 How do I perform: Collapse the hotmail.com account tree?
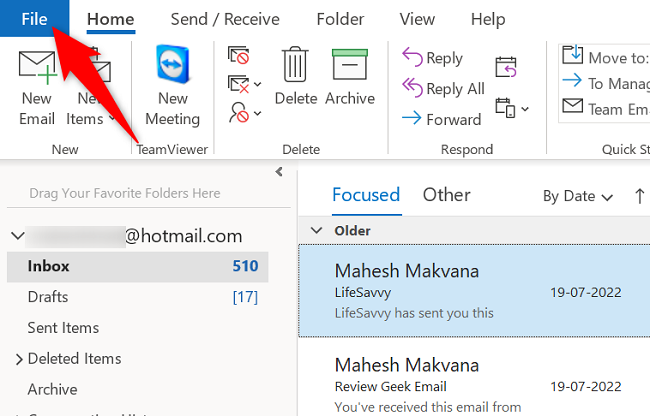pos(17,236)
